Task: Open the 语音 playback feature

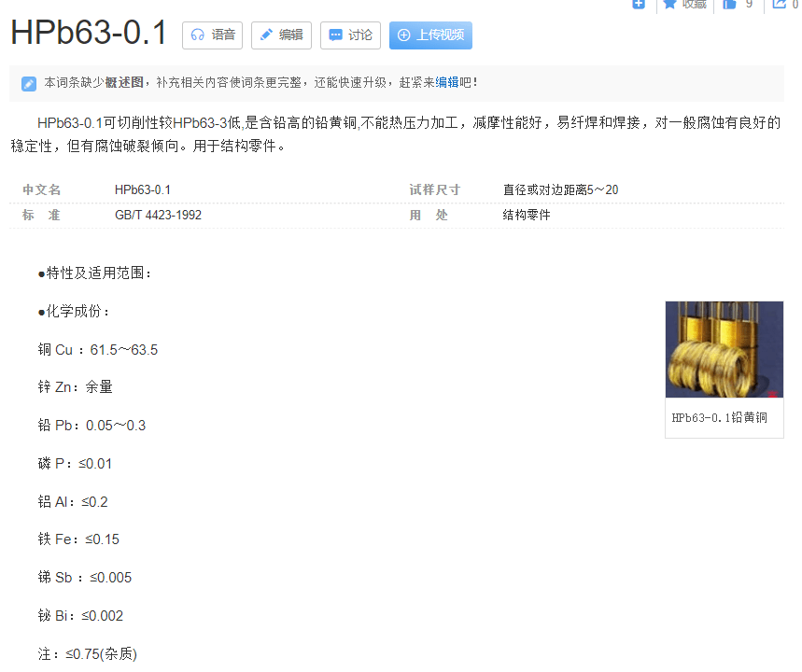Action: [x=211, y=35]
